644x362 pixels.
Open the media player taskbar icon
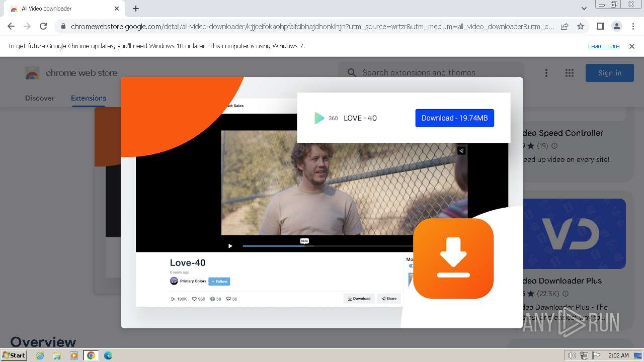point(74,355)
